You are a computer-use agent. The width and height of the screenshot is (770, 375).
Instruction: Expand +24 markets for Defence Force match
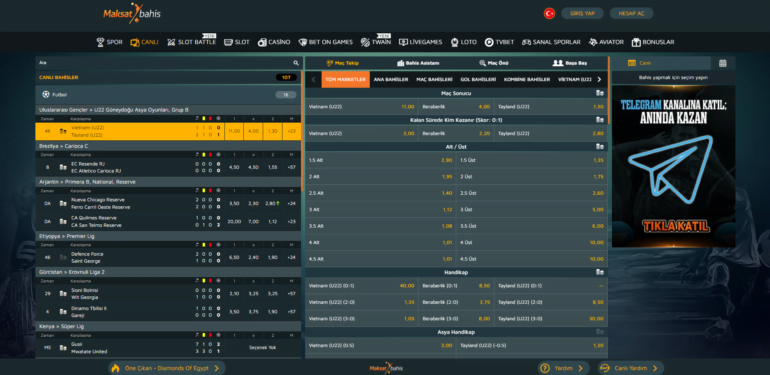coord(292,258)
